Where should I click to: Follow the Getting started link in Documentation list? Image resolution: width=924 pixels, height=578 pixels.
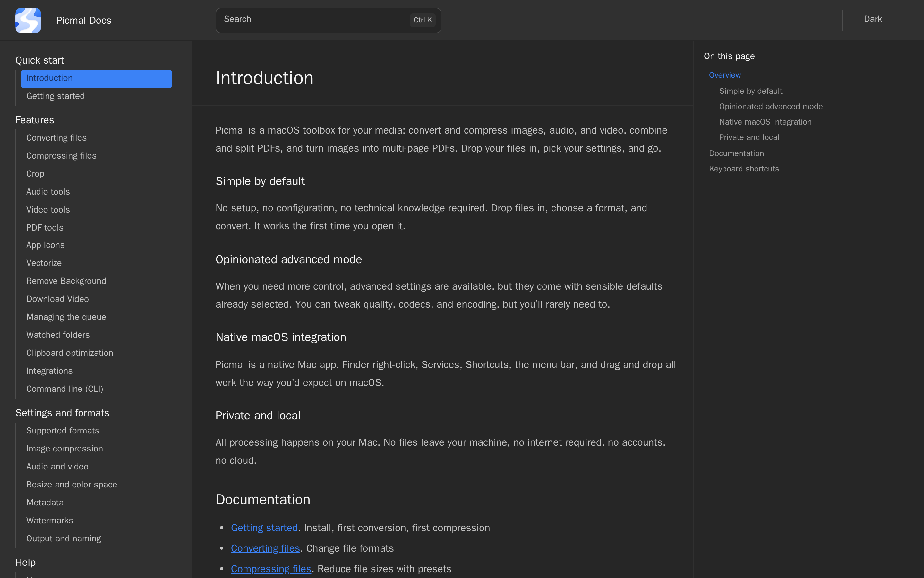264,528
